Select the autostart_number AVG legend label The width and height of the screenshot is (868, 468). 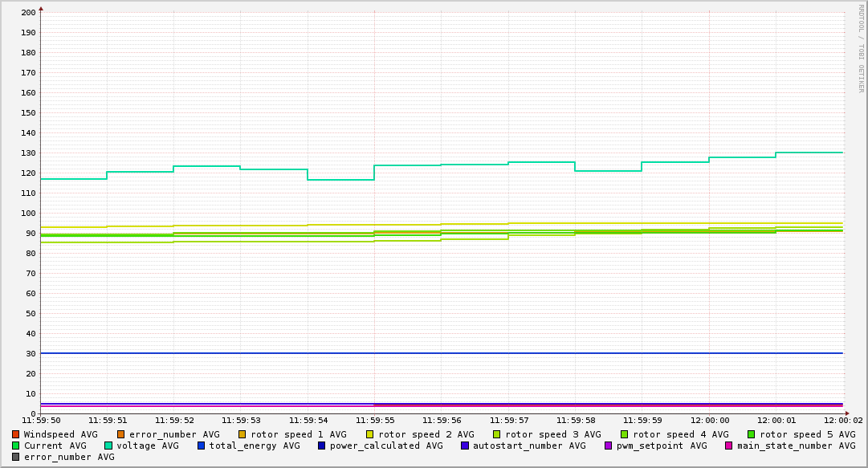click(x=529, y=446)
